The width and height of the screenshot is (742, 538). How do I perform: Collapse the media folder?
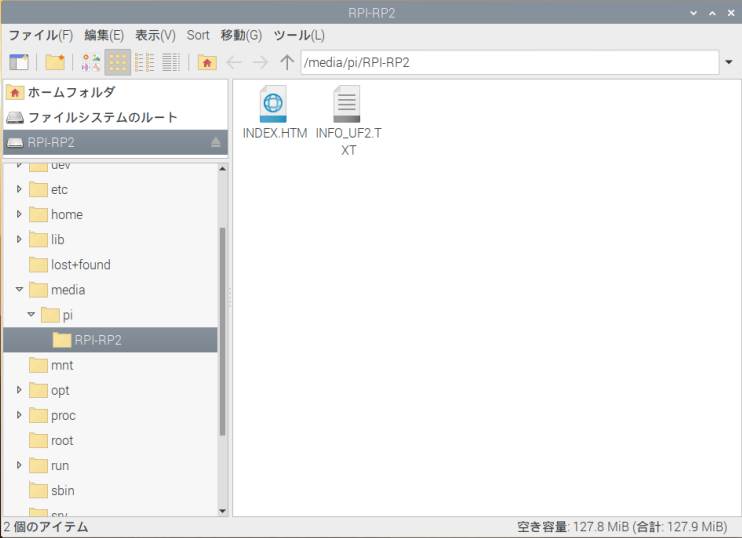click(x=19, y=289)
